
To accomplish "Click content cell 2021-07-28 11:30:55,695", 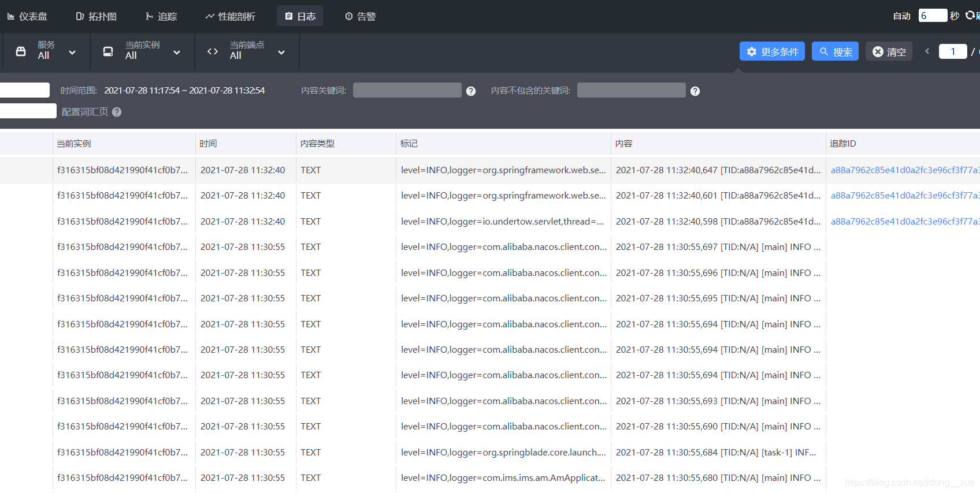I will click(718, 298).
